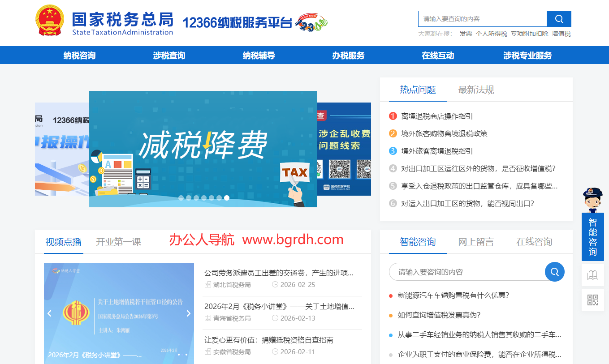Screen dimensions: 609x364
Task: Switch to the 最新法规 tab
Action: coord(476,90)
